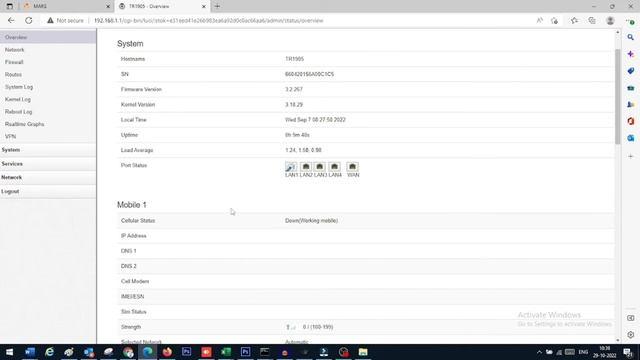Open browser Settings and more menu
Image resolution: width=640 pixels, height=360 pixels.
pyautogui.click(x=630, y=20)
